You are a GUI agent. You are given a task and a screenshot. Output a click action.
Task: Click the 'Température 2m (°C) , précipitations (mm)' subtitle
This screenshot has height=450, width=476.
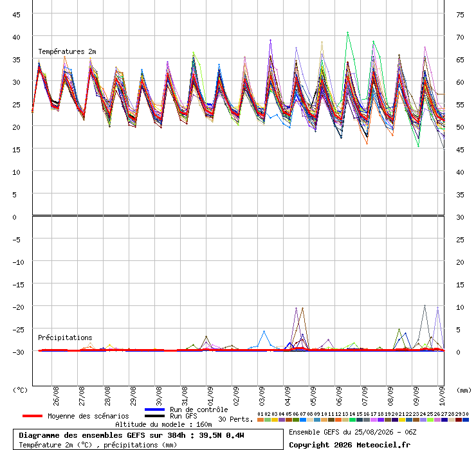coord(98,445)
